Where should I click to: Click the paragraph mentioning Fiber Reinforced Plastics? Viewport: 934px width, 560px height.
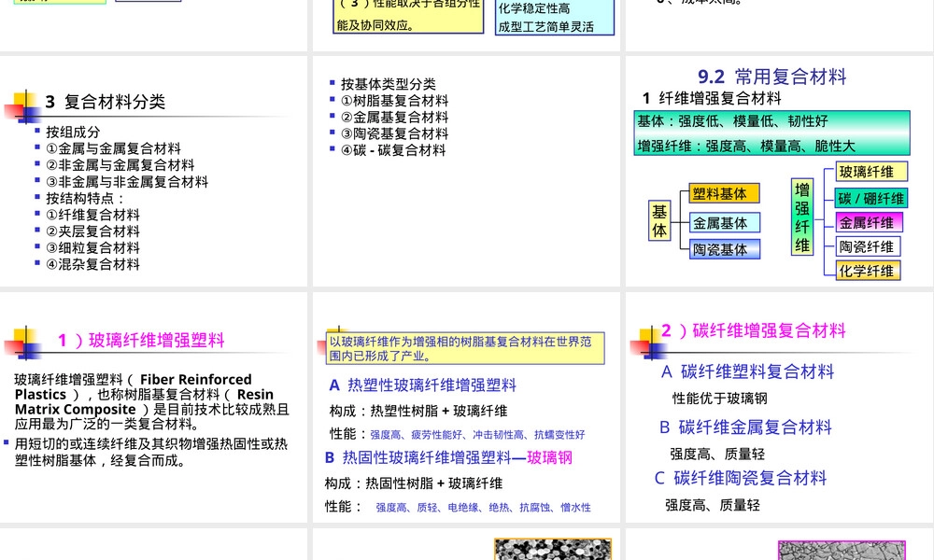[x=152, y=401]
